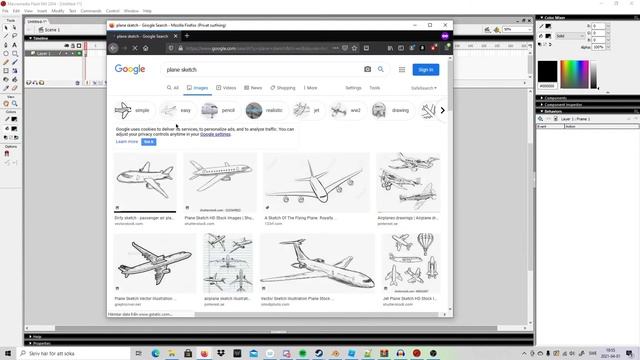Toggle Snap to Objects magnet option

(7, 154)
